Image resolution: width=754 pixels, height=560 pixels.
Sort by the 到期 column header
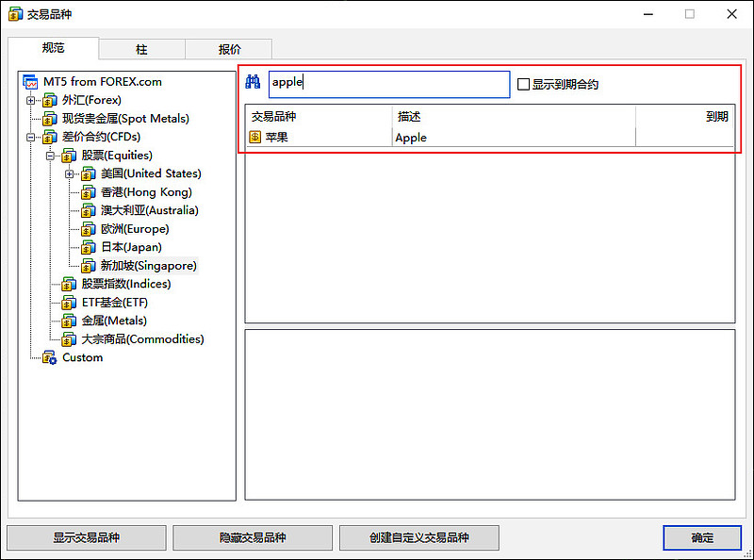685,116
